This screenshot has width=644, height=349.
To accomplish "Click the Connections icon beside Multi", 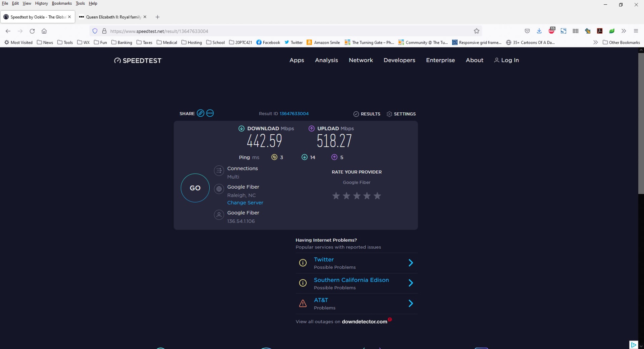I will [219, 171].
